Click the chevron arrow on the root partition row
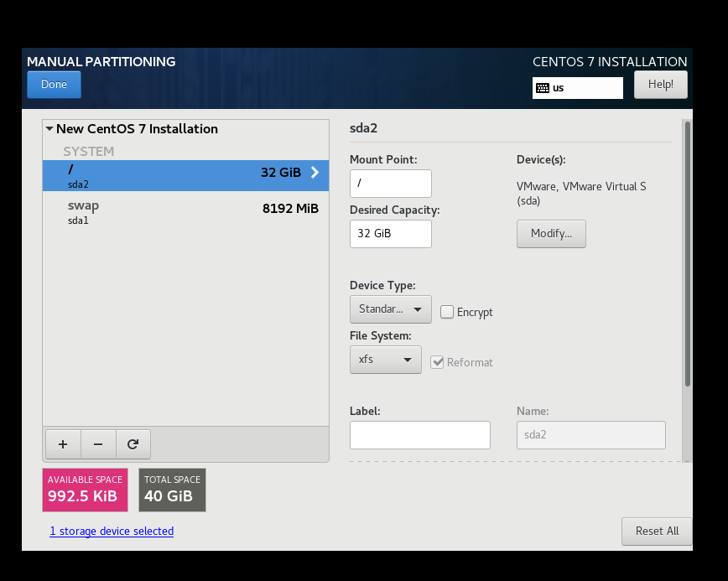Viewport: 728px width, 581px height. point(315,172)
